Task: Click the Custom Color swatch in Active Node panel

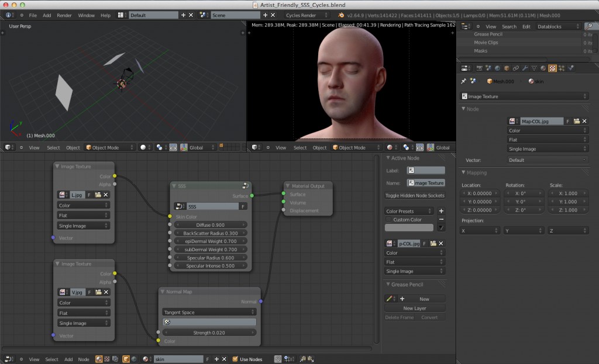Action: click(x=409, y=227)
